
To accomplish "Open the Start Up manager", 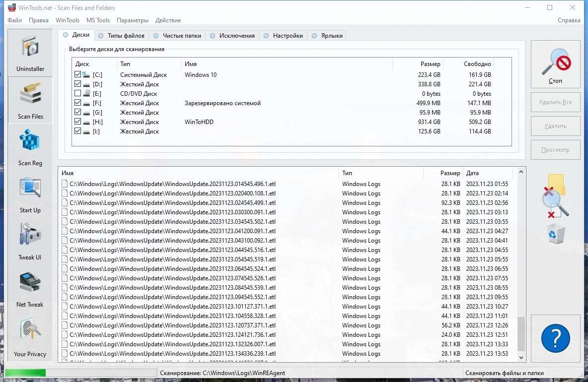I will 30,194.
